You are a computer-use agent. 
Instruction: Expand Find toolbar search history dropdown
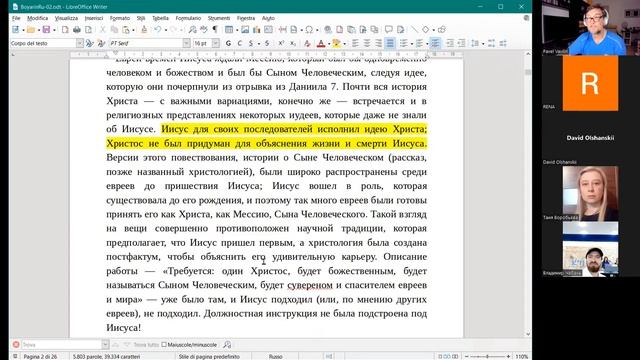pyautogui.click(x=105, y=345)
